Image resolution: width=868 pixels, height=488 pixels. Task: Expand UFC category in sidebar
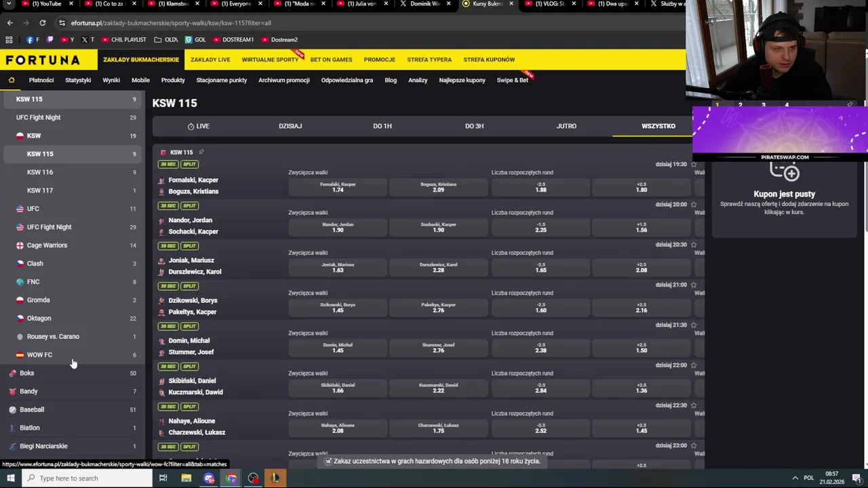(x=72, y=209)
